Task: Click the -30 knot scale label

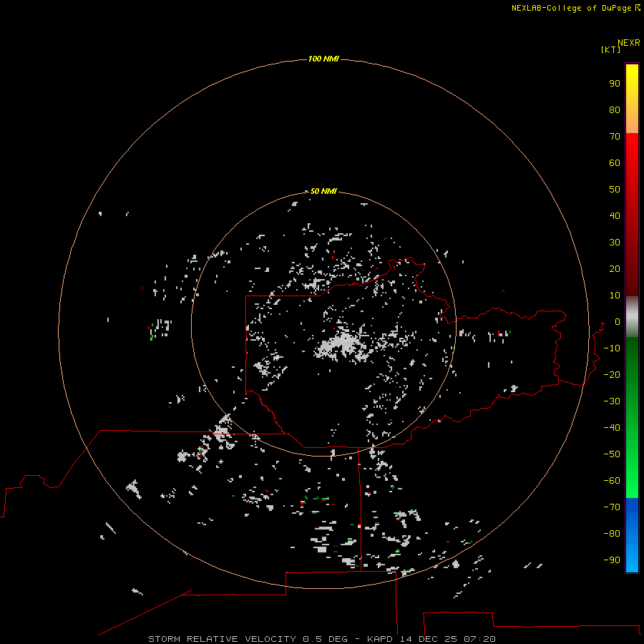Action: point(612,401)
